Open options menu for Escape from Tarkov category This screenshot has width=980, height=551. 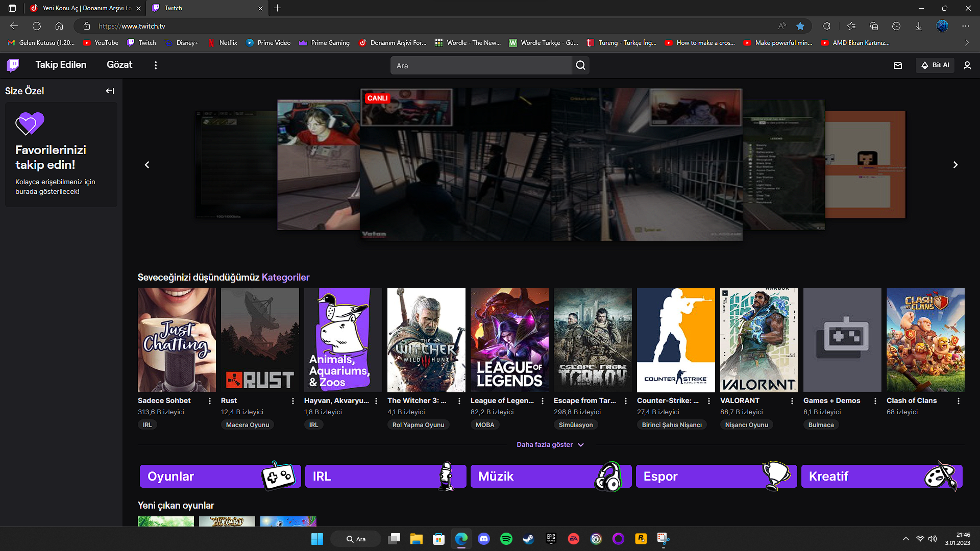pyautogui.click(x=626, y=401)
